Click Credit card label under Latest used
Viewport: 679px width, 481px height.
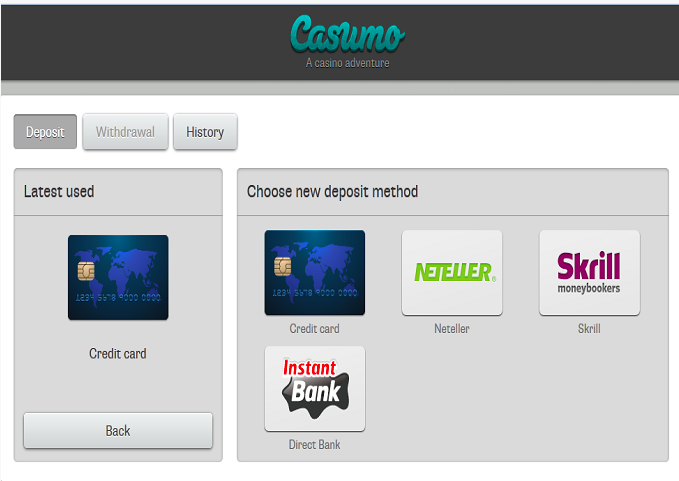point(118,353)
